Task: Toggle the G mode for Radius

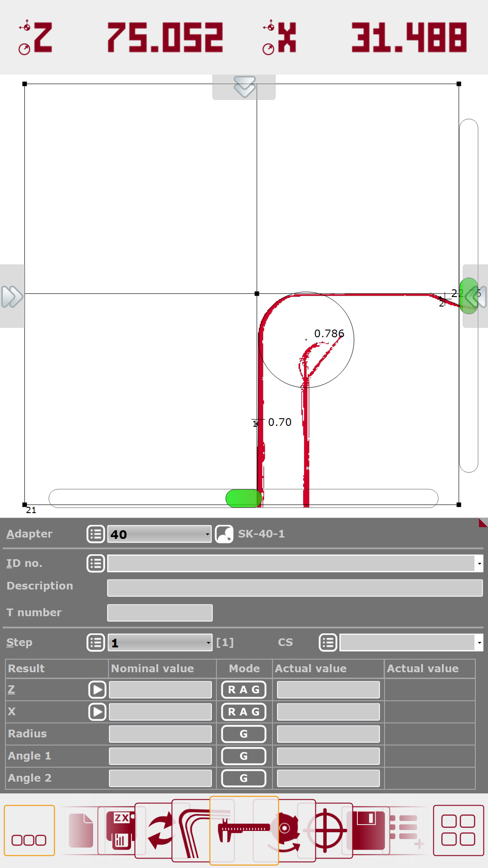Action: click(x=244, y=734)
